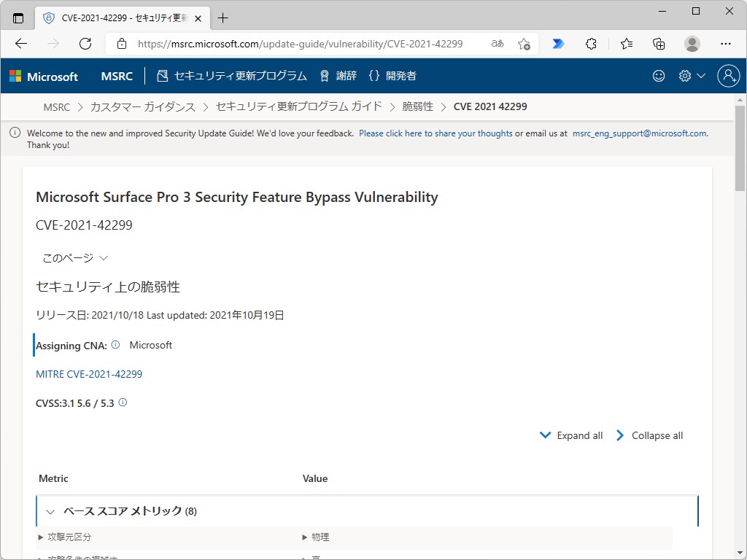Screen dimensions: 747x560
Task: Expand the このページ dropdown
Action: [x=75, y=258]
